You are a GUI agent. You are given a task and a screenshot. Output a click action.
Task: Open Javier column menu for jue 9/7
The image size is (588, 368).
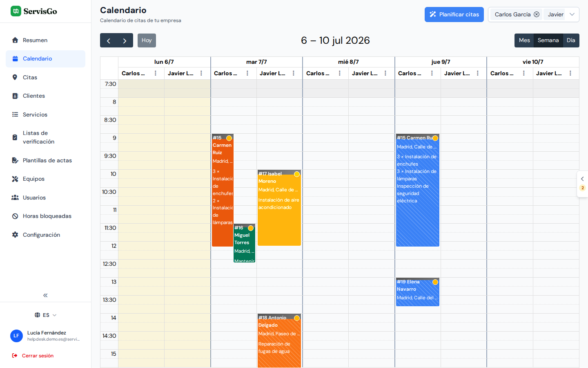tap(478, 73)
